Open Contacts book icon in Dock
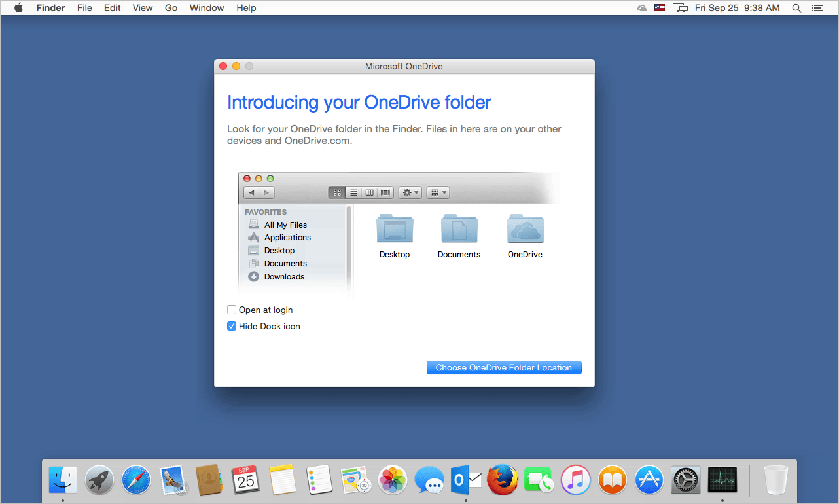Screen dimensions: 839x504 pyautogui.click(x=210, y=480)
